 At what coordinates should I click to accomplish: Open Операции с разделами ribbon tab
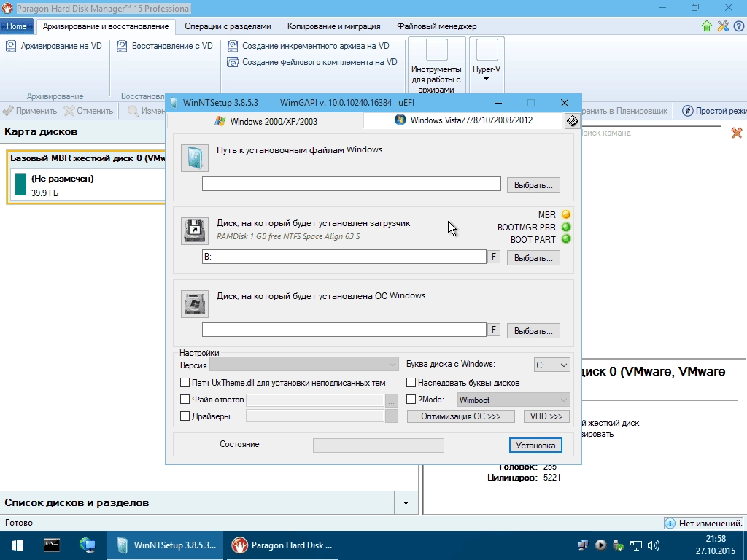pos(228,26)
